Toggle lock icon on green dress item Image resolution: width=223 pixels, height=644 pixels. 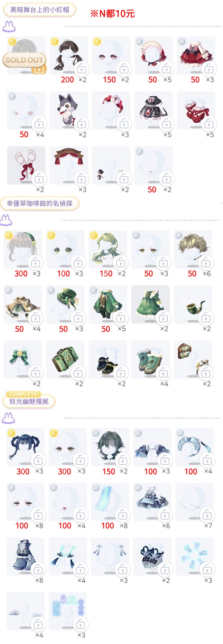[x=163, y=318]
